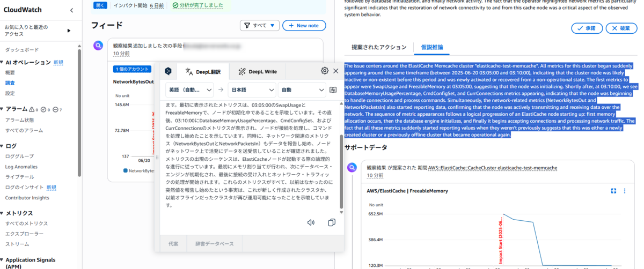Viewport: 644px width, 269px height.
Task: Click the DeepL logo icon in the popup
Action: click(x=168, y=71)
